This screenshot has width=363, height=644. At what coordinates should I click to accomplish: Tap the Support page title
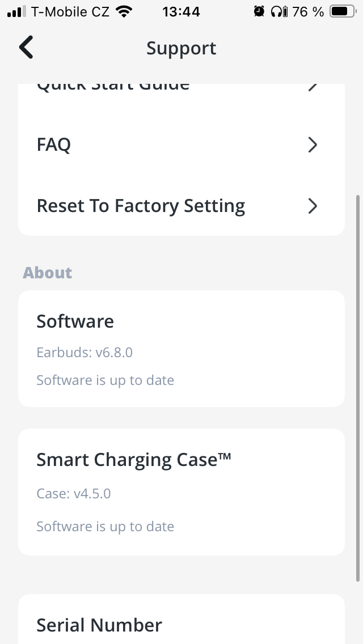tap(181, 48)
